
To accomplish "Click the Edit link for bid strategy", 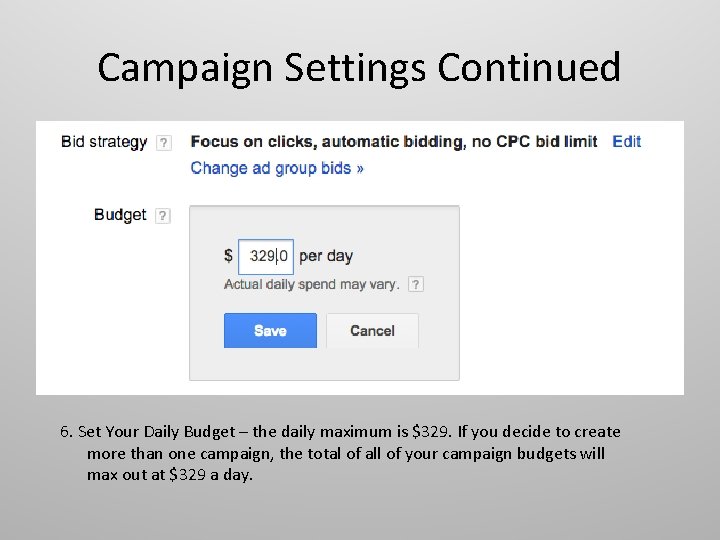I will [626, 142].
